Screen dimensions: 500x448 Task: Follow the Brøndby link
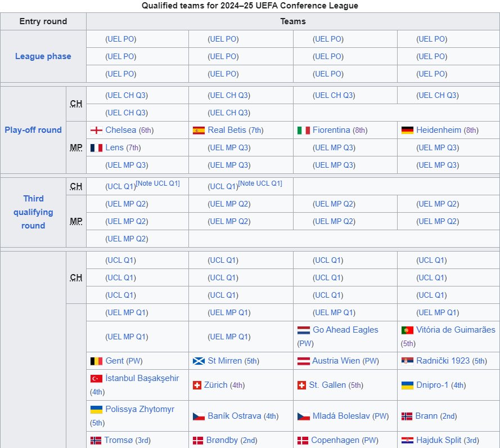coord(222,440)
